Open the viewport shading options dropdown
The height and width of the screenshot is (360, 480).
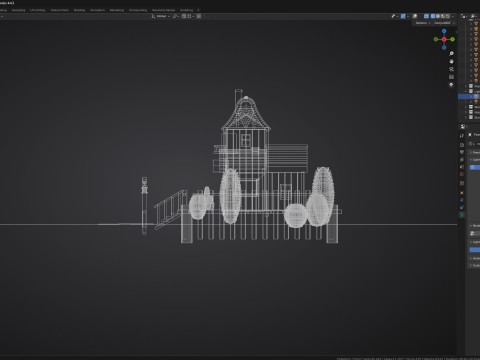[x=453, y=16]
